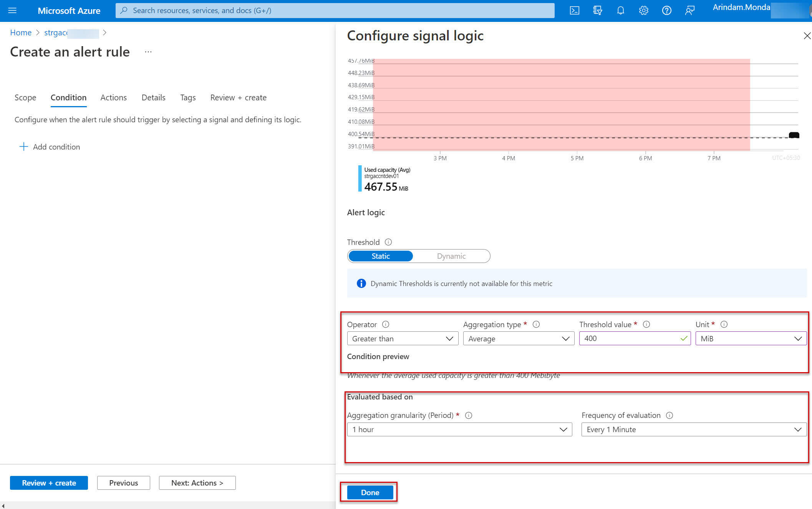The width and height of the screenshot is (812, 509).
Task: Open the Help question mark icon
Action: pos(666,10)
